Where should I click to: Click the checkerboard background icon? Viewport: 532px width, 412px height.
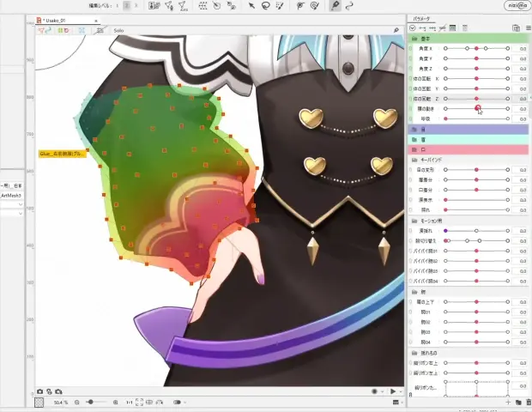pos(39,403)
